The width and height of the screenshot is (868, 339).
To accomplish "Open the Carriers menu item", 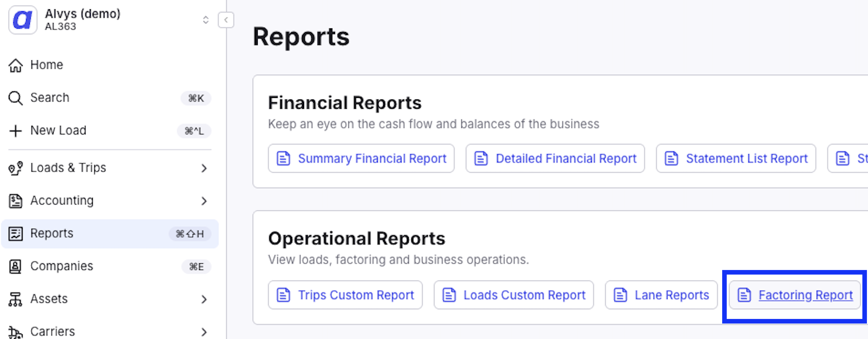I will point(110,332).
